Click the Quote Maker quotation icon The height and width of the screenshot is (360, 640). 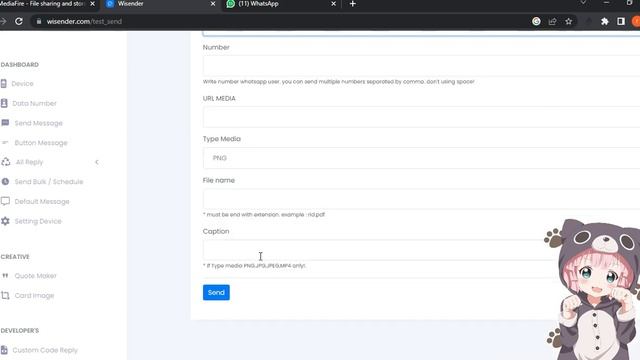(5, 276)
